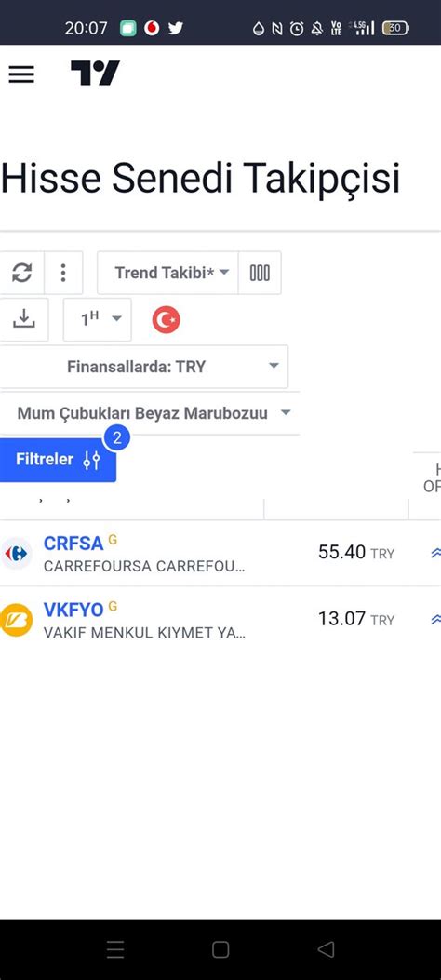Expand the Trend Takibi screen dropdown

coord(167,273)
